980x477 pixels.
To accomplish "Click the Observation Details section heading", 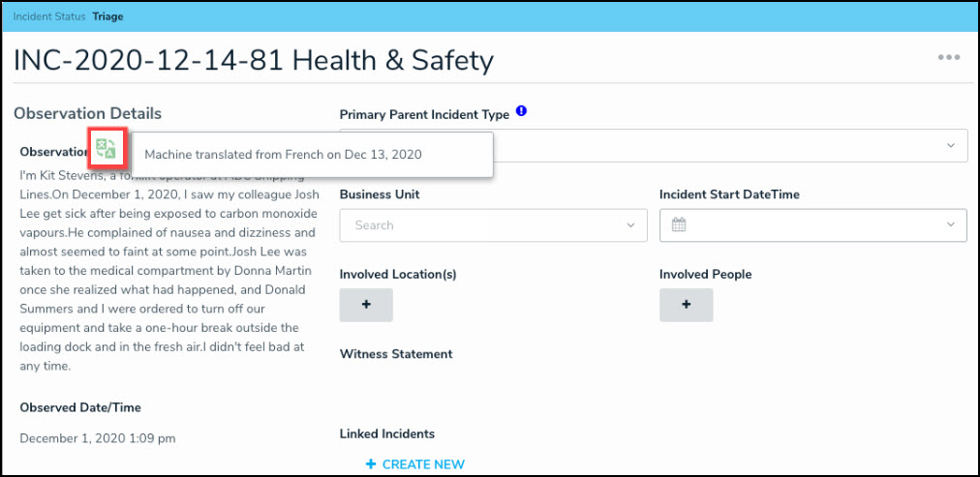I will (87, 114).
